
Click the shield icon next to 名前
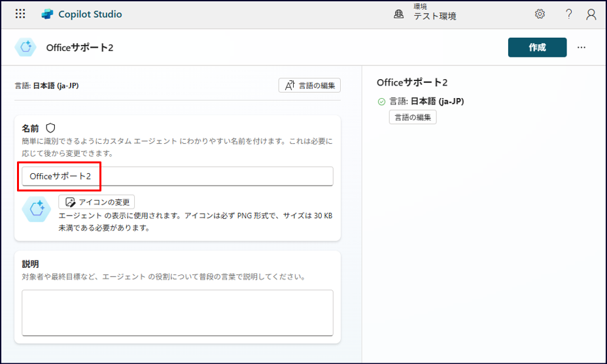click(51, 128)
